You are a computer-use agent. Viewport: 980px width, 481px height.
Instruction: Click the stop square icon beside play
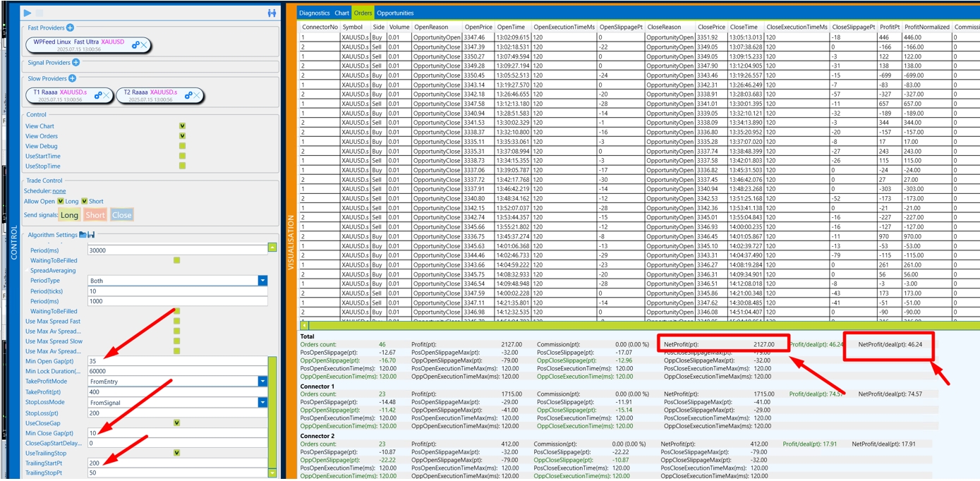coord(39,13)
